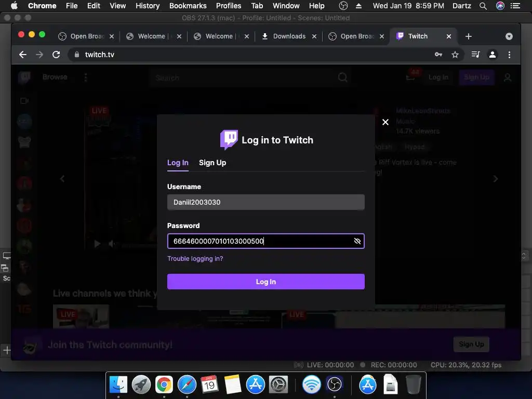Click the Sign Up button in Twitch header
The height and width of the screenshot is (399, 532).
coord(477,77)
